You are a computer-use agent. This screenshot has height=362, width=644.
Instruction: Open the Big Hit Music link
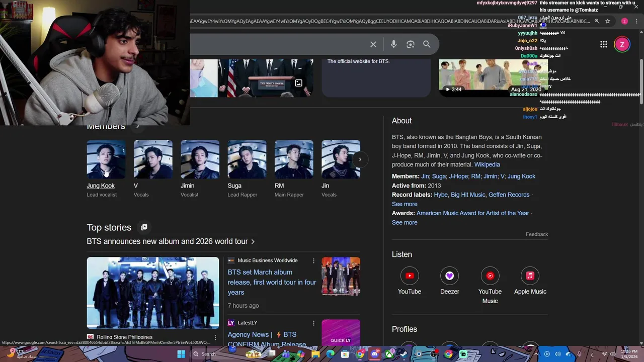coord(468,195)
